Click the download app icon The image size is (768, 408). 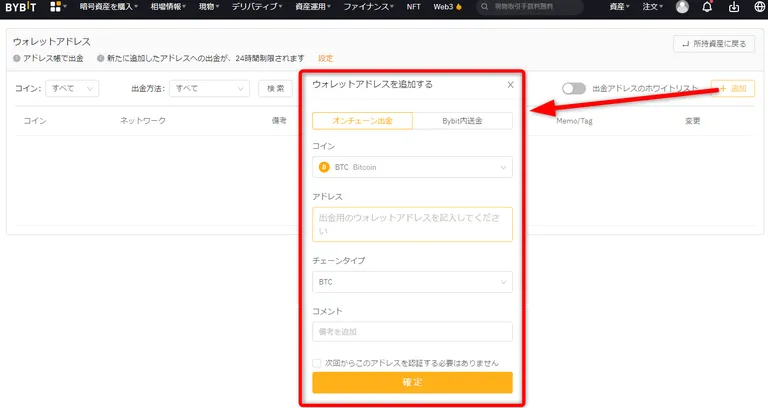(734, 7)
